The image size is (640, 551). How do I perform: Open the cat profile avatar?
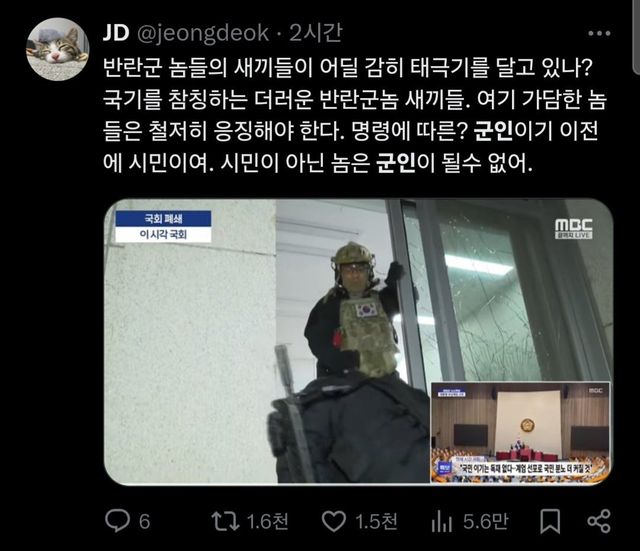(58, 49)
